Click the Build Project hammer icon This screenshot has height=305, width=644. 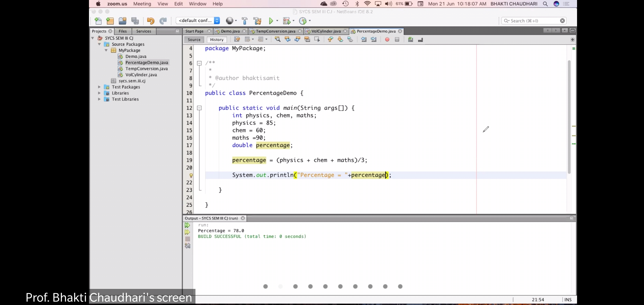tap(245, 21)
